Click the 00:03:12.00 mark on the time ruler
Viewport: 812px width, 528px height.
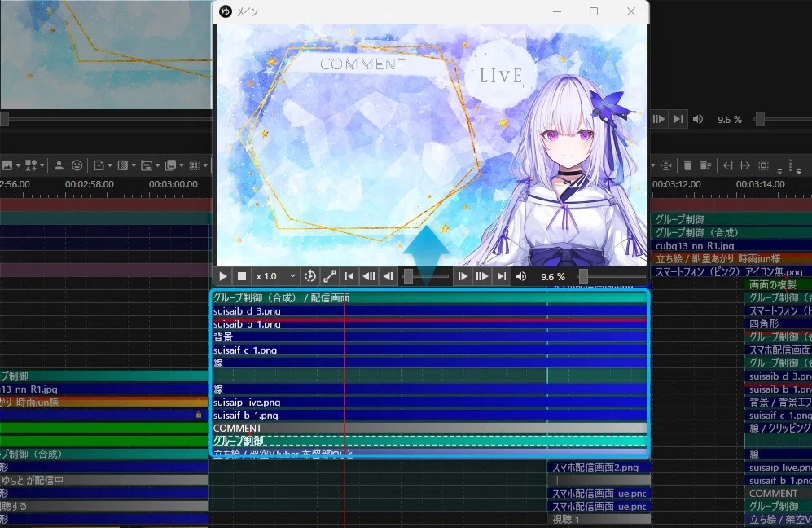677,184
